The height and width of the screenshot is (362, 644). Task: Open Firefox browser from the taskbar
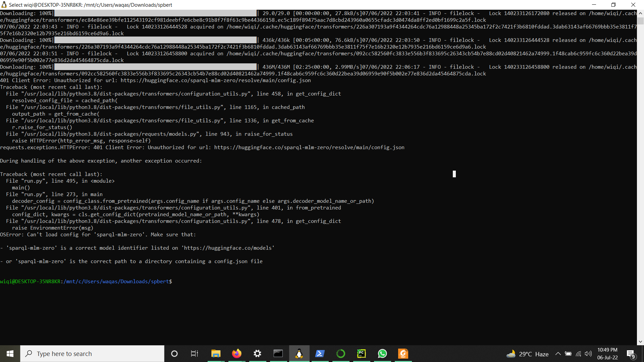click(236, 354)
